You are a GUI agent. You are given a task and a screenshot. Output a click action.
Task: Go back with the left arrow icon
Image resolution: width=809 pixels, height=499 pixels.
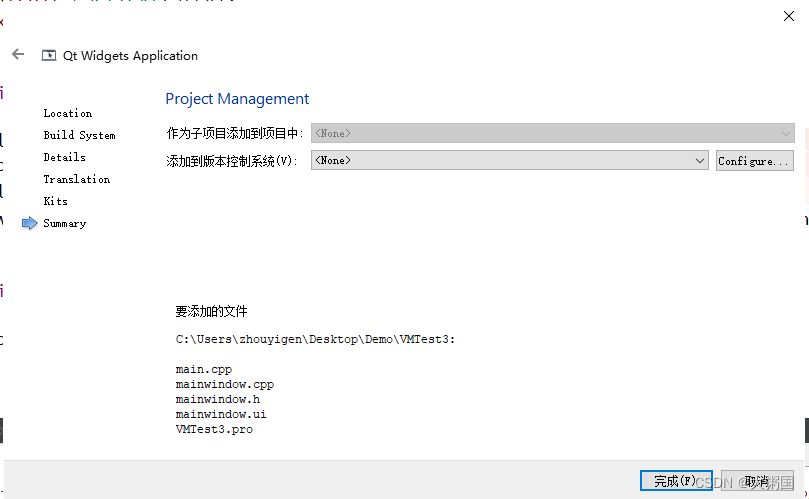[18, 54]
